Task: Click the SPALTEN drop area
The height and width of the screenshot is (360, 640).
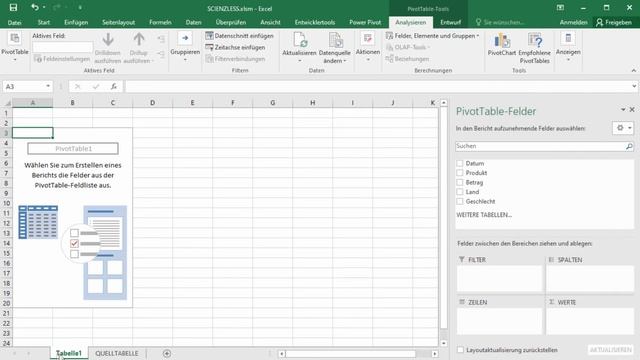Action: 590,278
